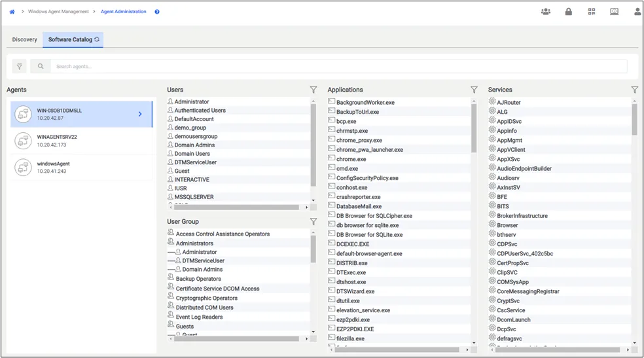The image size is (644, 358).
Task: Open the user groups icon in header
Action: click(x=545, y=12)
